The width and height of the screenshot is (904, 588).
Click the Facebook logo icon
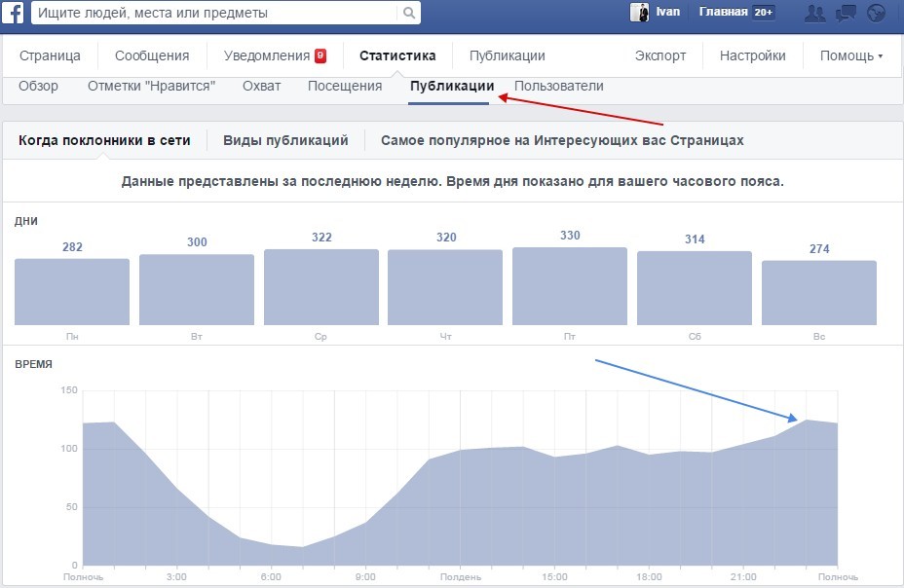coord(13,12)
